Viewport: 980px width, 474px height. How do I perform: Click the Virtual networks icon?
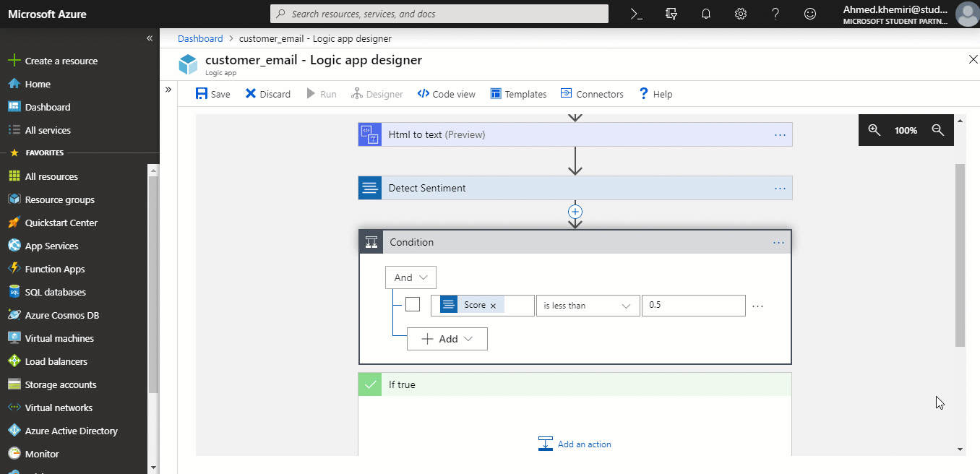coord(14,408)
